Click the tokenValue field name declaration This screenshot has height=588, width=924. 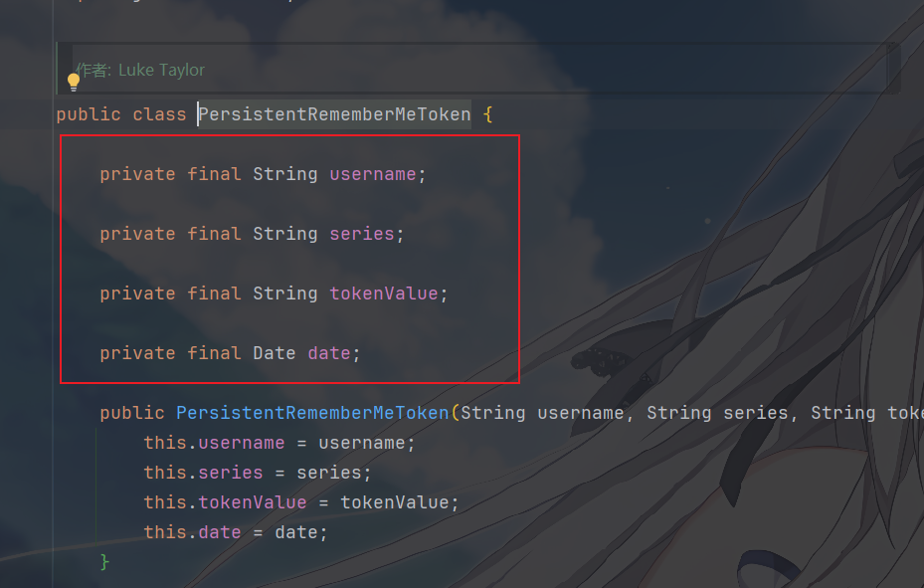(383, 294)
